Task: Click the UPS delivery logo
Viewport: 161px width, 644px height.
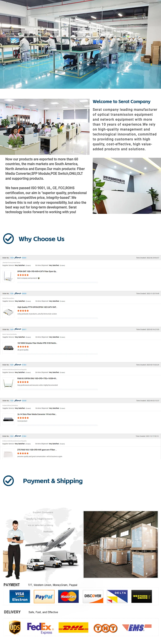Action: click(15, 627)
